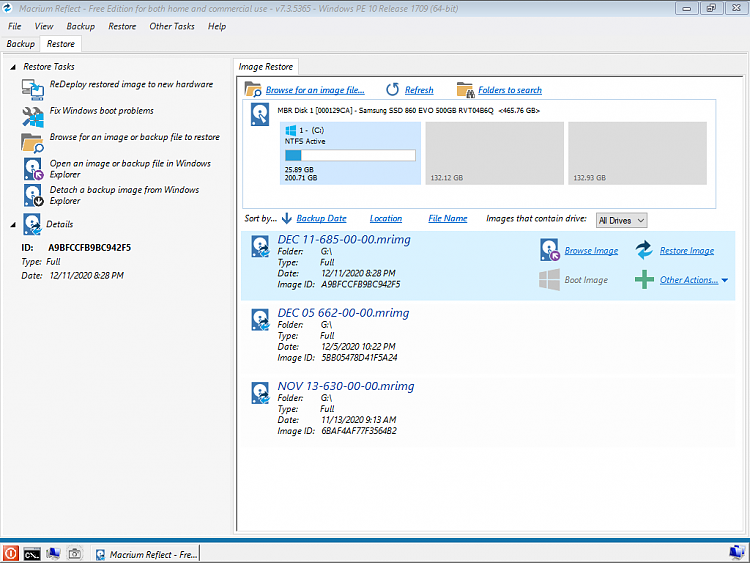Screen dimensions: 750x563
Task: Click Browse for an image or backup file to restore
Action: coord(135,137)
